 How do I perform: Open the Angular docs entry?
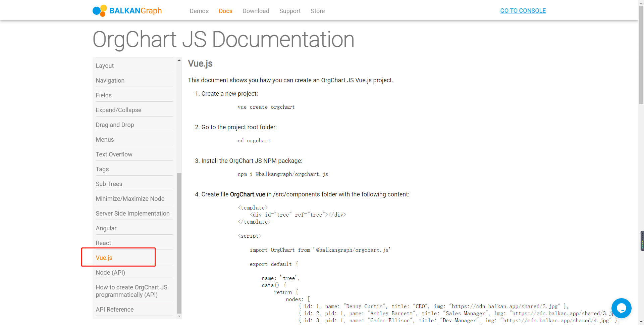point(134,228)
